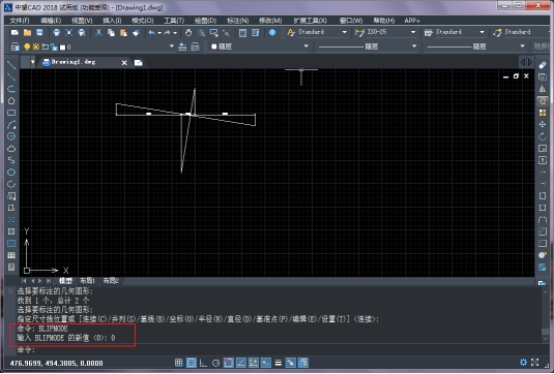The image size is (554, 374).
Task: Open the Pan hand tool
Action: [189, 33]
